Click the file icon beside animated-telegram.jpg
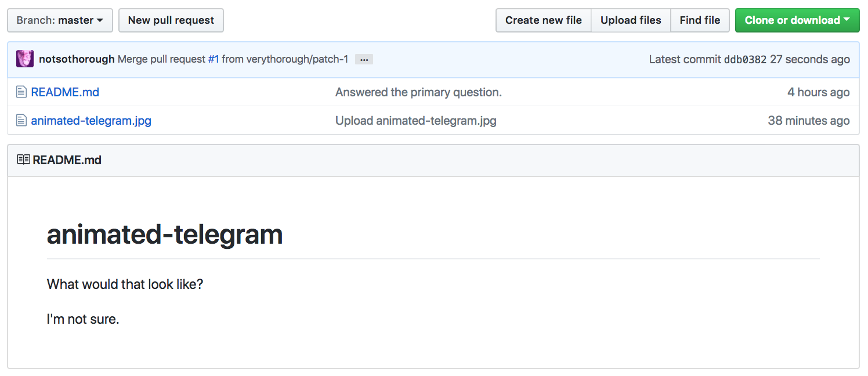 tap(21, 121)
